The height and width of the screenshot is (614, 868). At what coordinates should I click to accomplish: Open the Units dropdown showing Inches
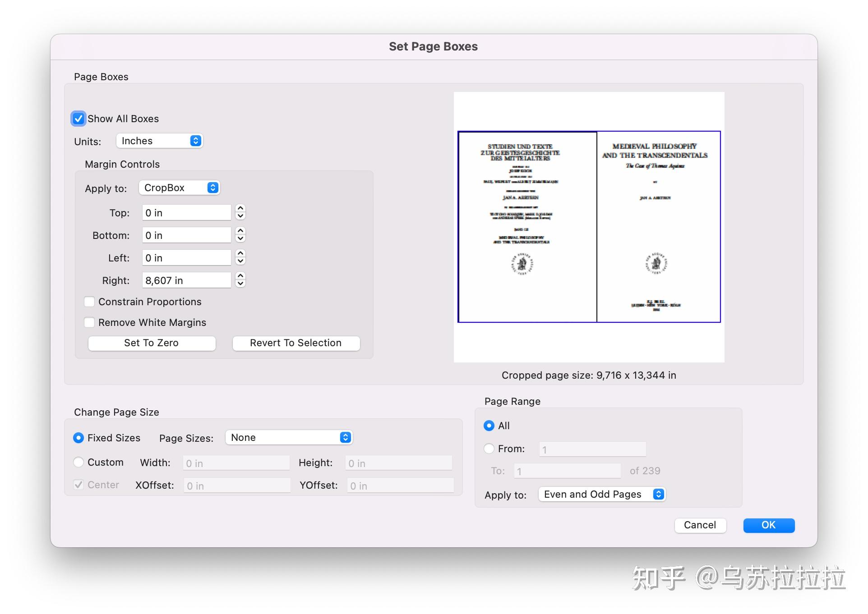click(159, 141)
